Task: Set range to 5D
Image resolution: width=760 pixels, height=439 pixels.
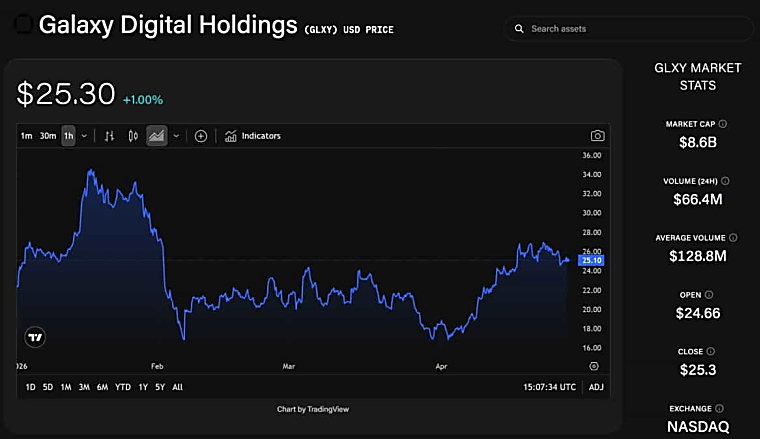Action: click(48, 387)
